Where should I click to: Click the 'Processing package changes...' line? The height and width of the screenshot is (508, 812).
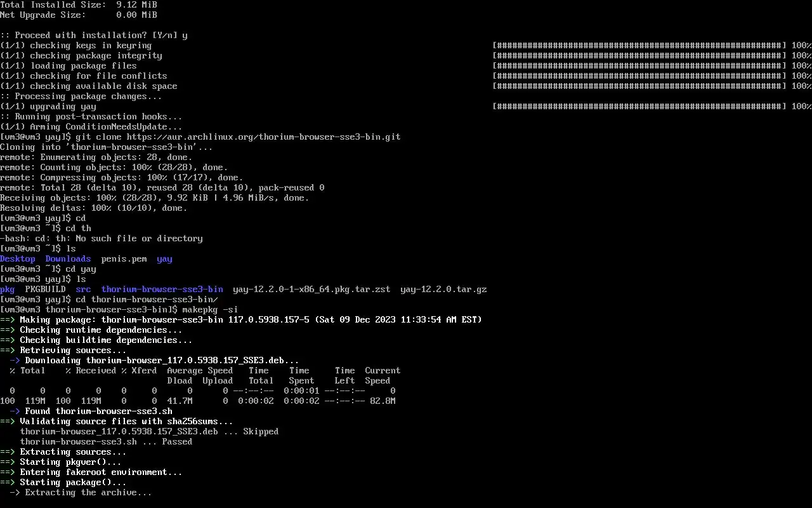81,96
